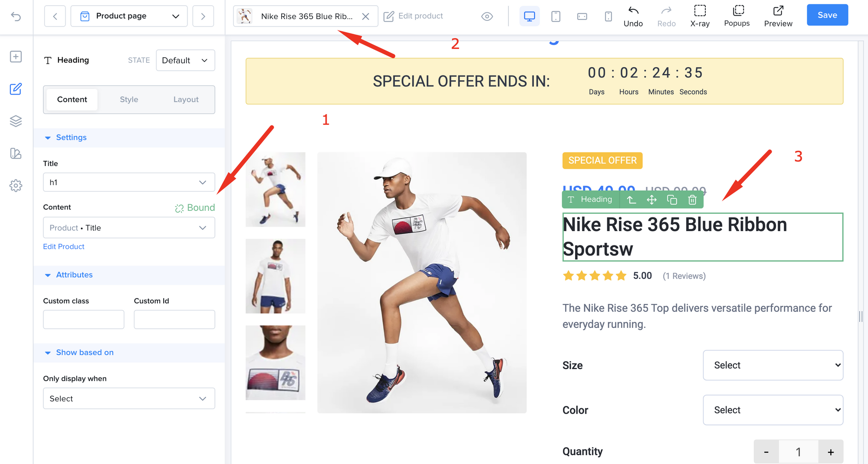The width and height of the screenshot is (868, 464).
Task: Switch to the Style tab
Action: point(129,100)
